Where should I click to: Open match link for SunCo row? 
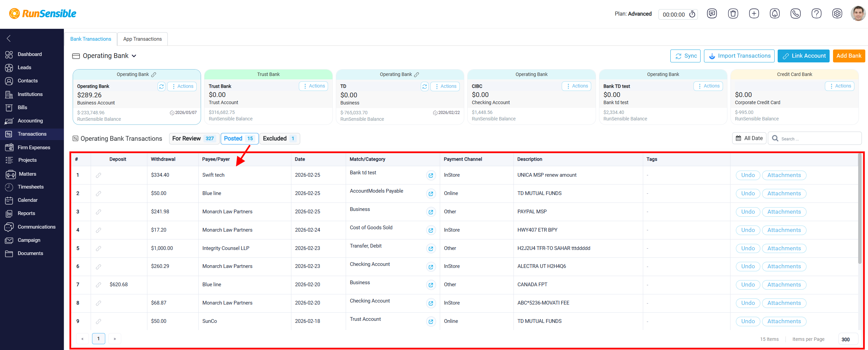(431, 322)
